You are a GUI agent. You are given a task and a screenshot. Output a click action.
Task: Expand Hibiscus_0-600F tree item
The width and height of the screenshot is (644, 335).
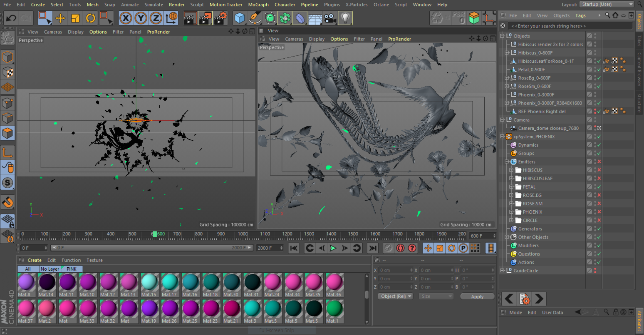[x=507, y=53]
